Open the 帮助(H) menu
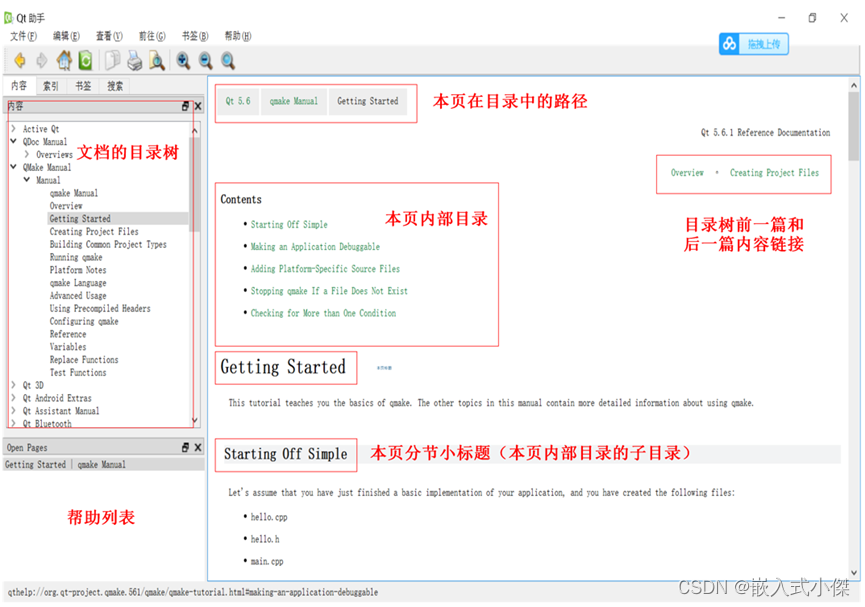This screenshot has height=607, width=865. coord(238,36)
